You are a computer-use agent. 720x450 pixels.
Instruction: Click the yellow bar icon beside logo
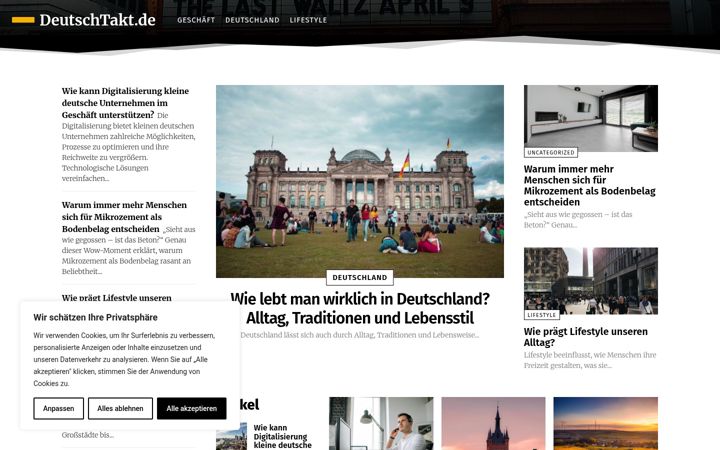point(23,20)
